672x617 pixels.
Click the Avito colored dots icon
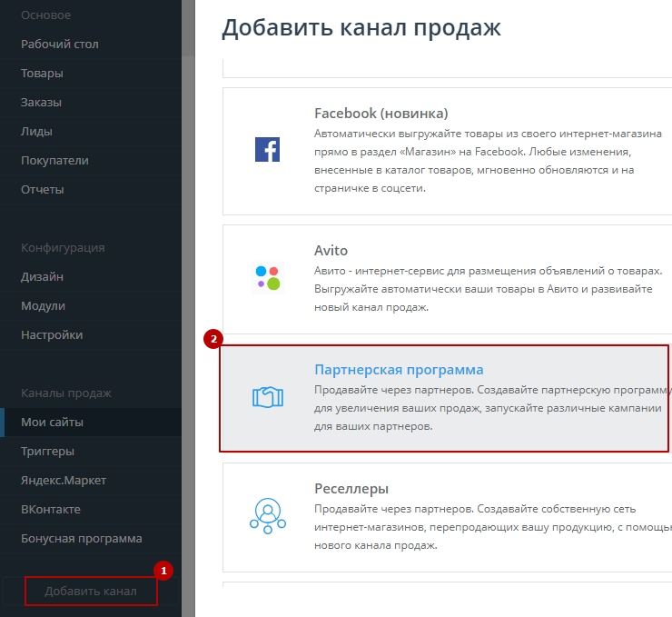pyautogui.click(x=267, y=278)
